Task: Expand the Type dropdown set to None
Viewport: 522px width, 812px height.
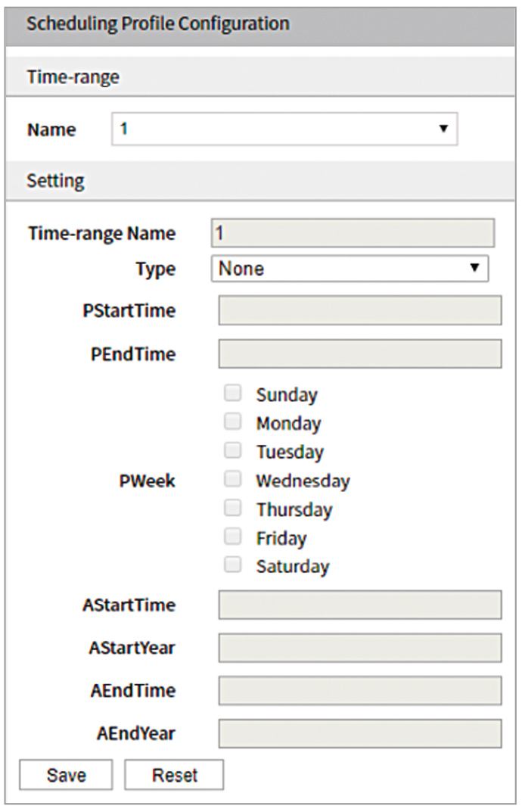Action: pos(350,268)
